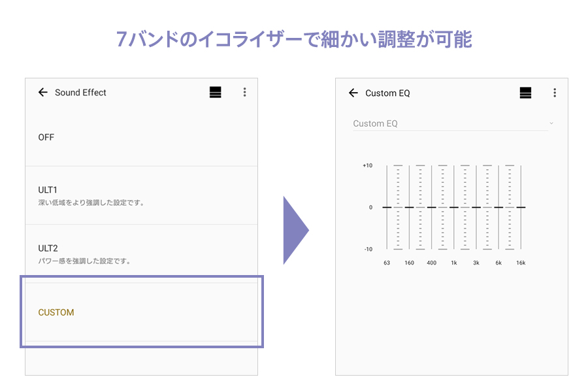Click the 160 Hz band slider handle
This screenshot has width=588, height=392.
tap(410, 207)
